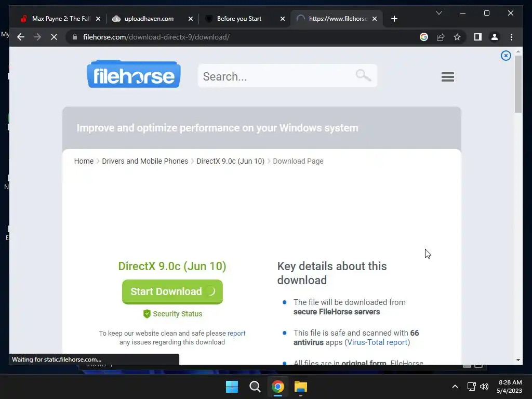The height and width of the screenshot is (399, 532).
Task: Click the volume tray icon
Action: (x=484, y=387)
